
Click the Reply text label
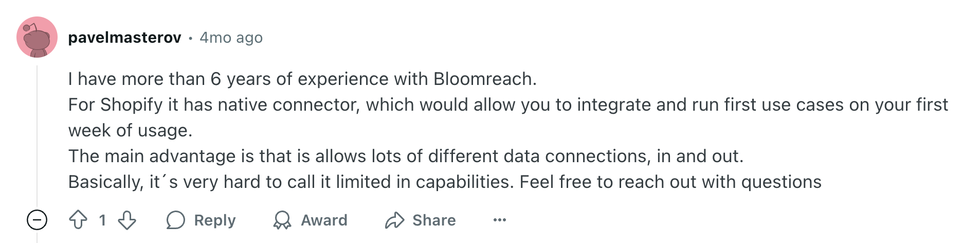(214, 220)
